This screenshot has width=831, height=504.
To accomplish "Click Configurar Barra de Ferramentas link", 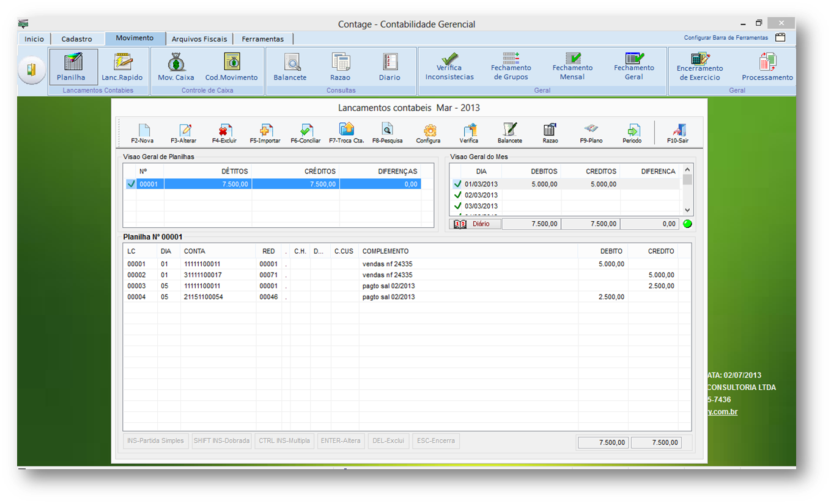I will coord(726,38).
